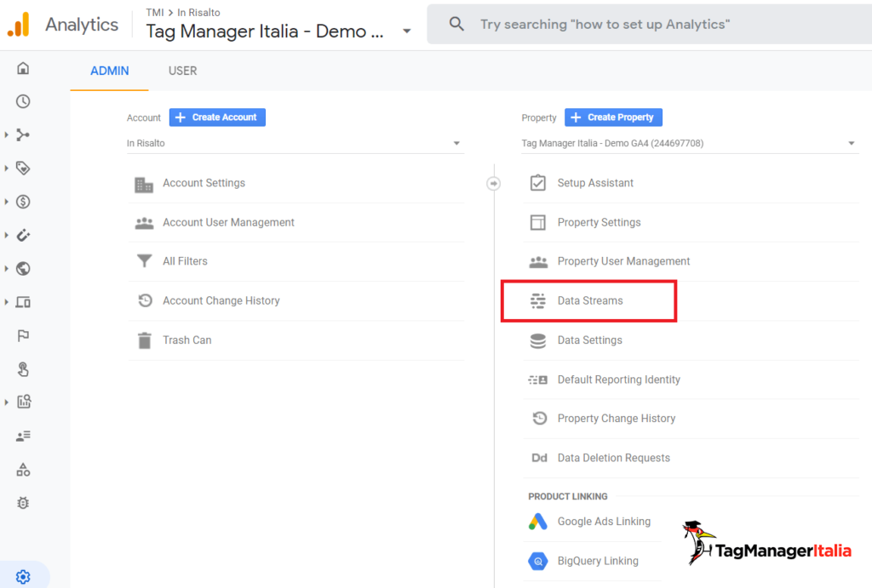872x588 pixels.
Task: Open the flag Conversions icon
Action: click(x=23, y=335)
